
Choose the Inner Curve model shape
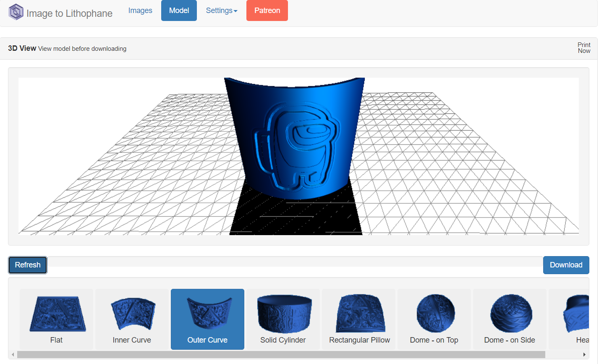pos(132,319)
